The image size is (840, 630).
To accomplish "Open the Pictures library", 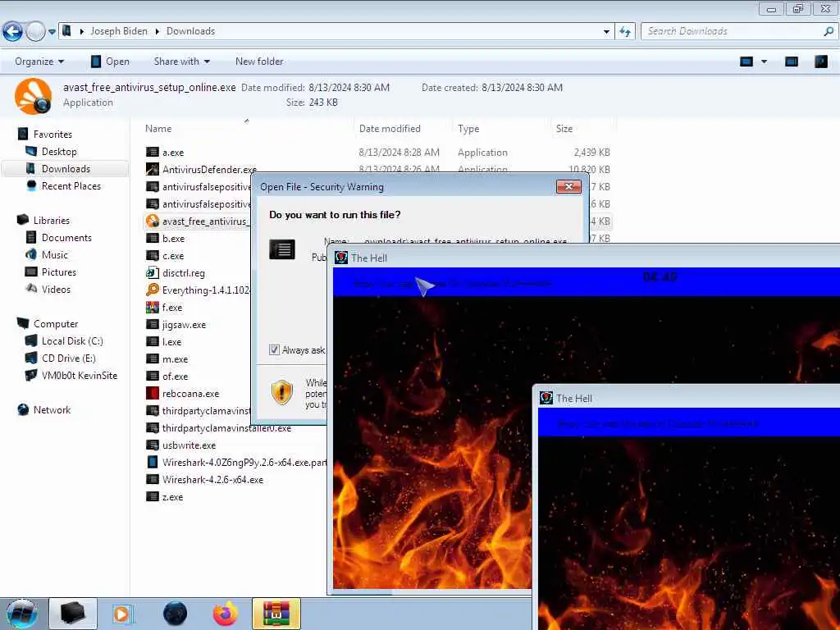I will click(x=59, y=272).
